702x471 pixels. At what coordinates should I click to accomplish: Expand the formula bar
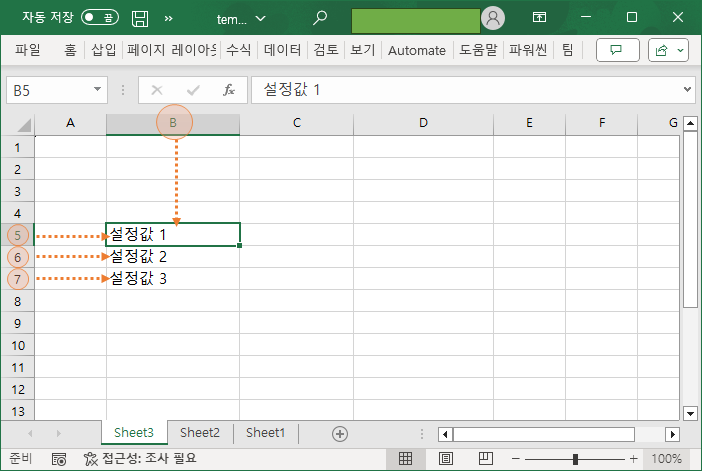(687, 90)
